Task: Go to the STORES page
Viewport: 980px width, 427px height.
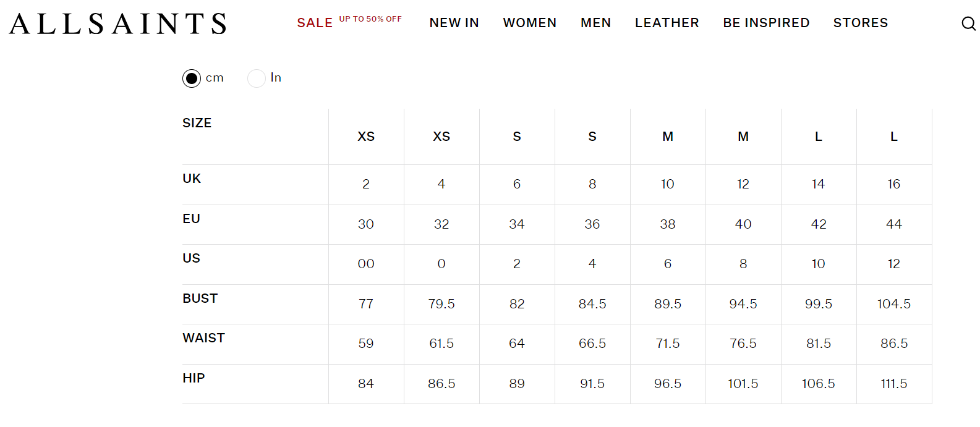Action: click(860, 23)
